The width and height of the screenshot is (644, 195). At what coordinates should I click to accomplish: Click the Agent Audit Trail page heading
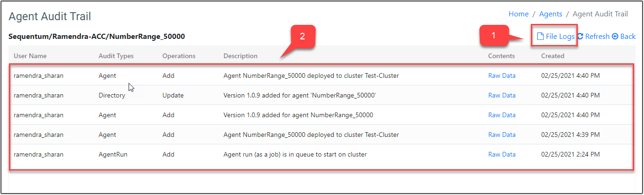tap(50, 16)
